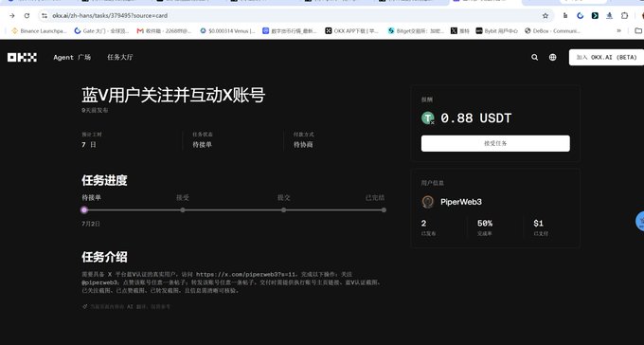Open the search magnifier icon

tap(534, 57)
